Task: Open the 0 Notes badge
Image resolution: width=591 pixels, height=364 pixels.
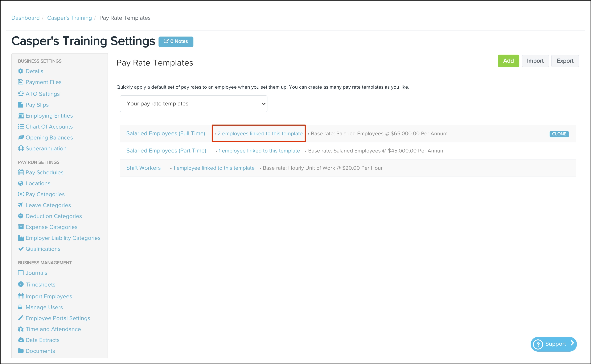Action: click(176, 41)
